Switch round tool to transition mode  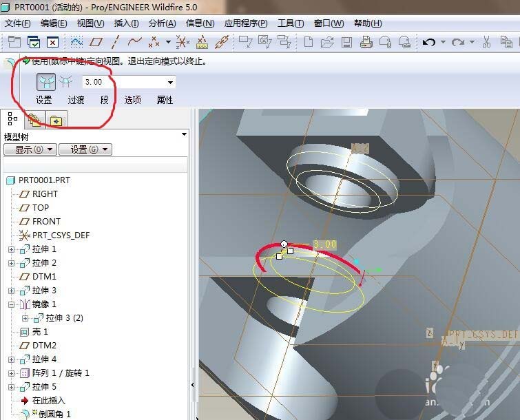pyautogui.click(x=65, y=81)
